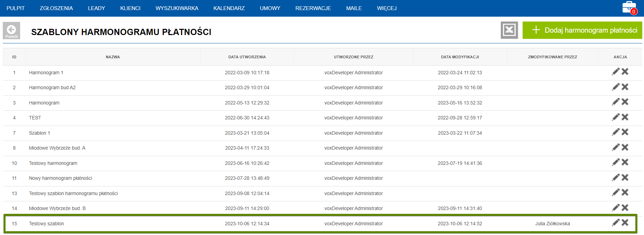Click date '2022-03-09 10:17:18'
The height and width of the screenshot is (235, 644).
pyautogui.click(x=247, y=73)
